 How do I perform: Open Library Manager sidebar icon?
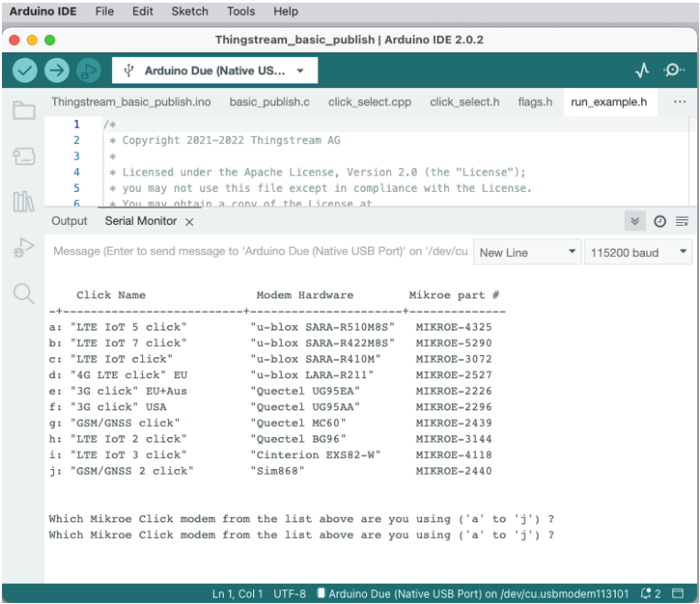pyautogui.click(x=24, y=201)
